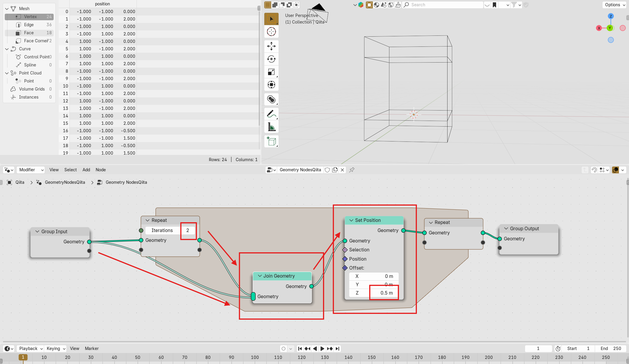The image size is (629, 364).
Task: Toggle node editor overlays button
Action: tap(615, 170)
